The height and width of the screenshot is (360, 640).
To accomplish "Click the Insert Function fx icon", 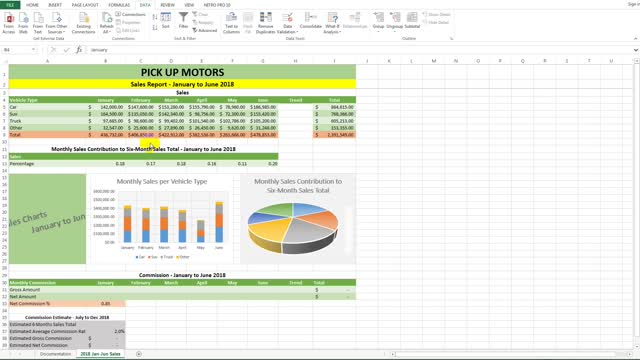I will click(x=79, y=50).
